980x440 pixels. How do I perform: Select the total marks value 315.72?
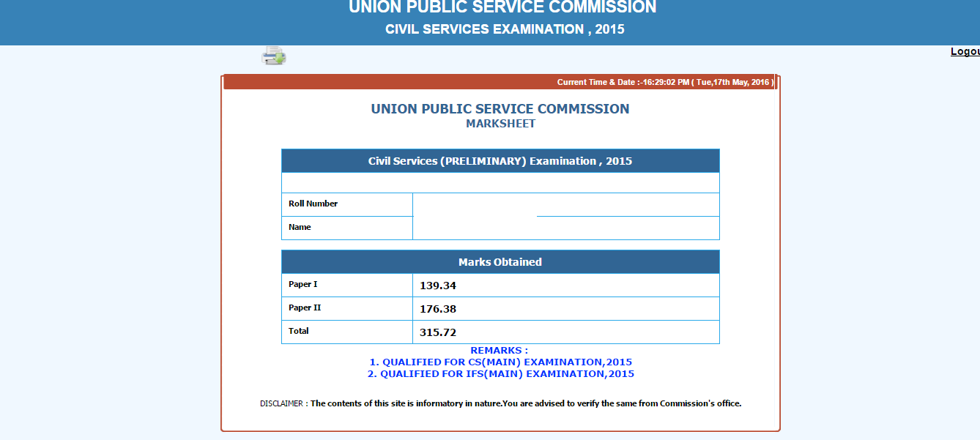click(x=438, y=332)
